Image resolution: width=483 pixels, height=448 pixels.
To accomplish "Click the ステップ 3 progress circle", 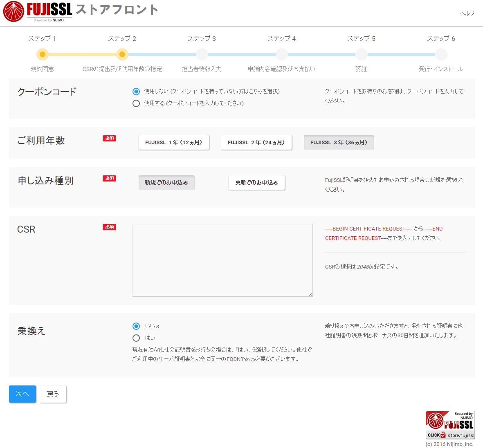I will click(202, 54).
